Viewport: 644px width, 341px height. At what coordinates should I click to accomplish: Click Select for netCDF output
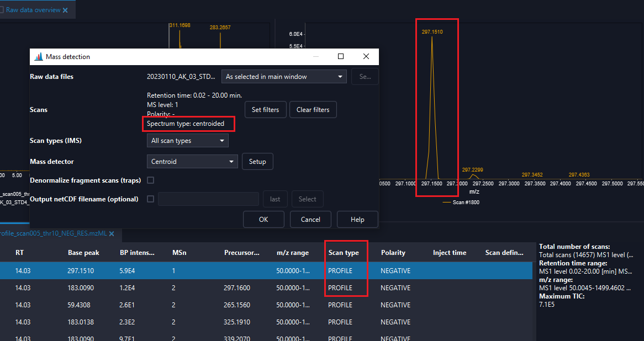point(307,199)
